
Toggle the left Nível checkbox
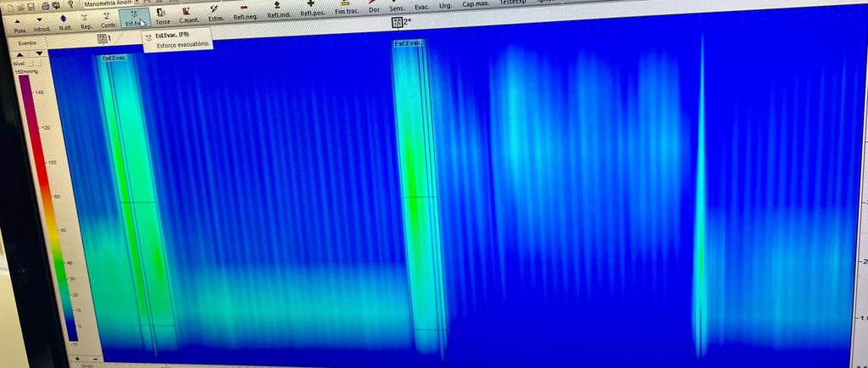click(31, 64)
